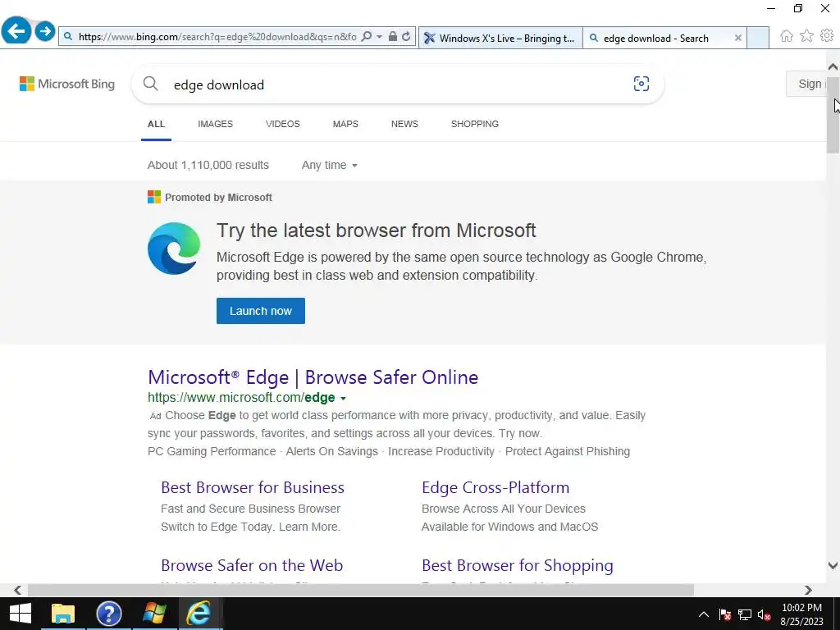This screenshot has height=630, width=840.
Task: Open a new blank tab
Action: point(757,38)
